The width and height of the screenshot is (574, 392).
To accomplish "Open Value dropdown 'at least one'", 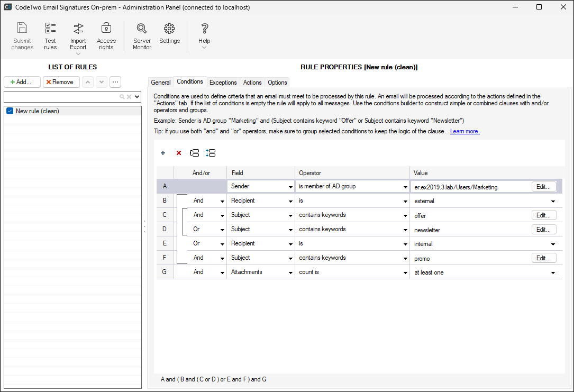I will 553,272.
